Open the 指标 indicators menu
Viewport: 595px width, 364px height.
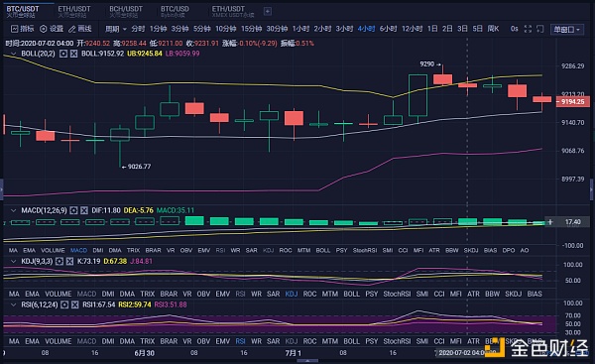pyautogui.click(x=23, y=29)
